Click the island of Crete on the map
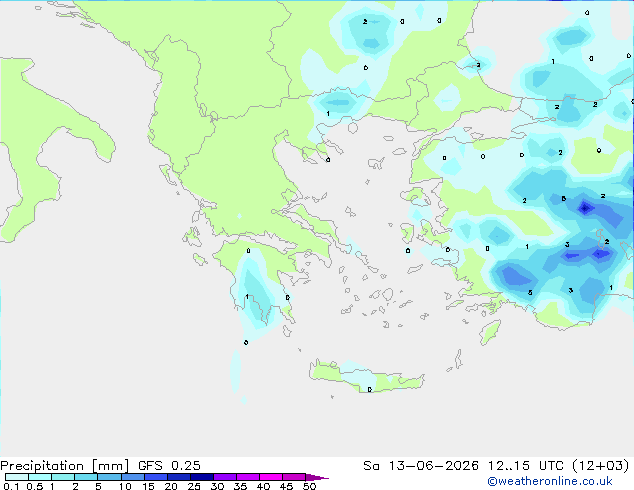 coord(366,377)
